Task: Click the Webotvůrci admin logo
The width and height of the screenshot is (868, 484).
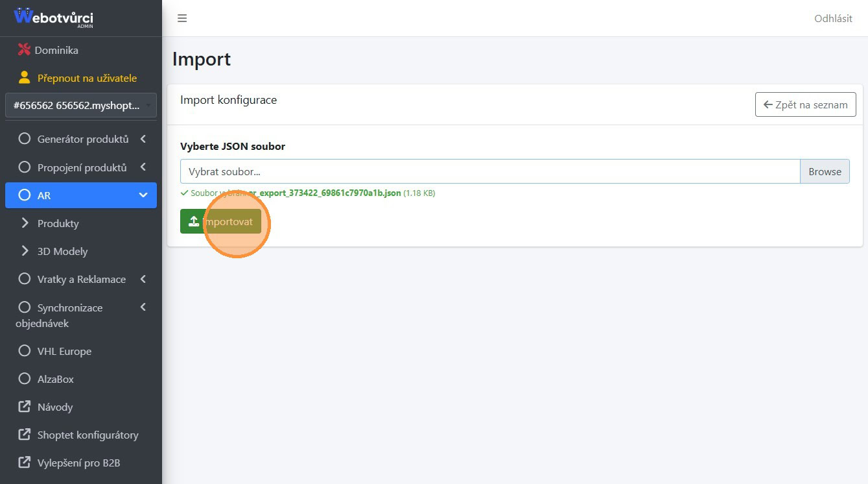Action: [x=53, y=18]
